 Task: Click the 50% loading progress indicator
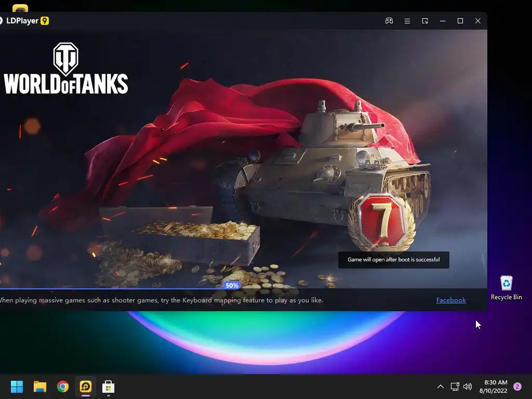pos(232,285)
